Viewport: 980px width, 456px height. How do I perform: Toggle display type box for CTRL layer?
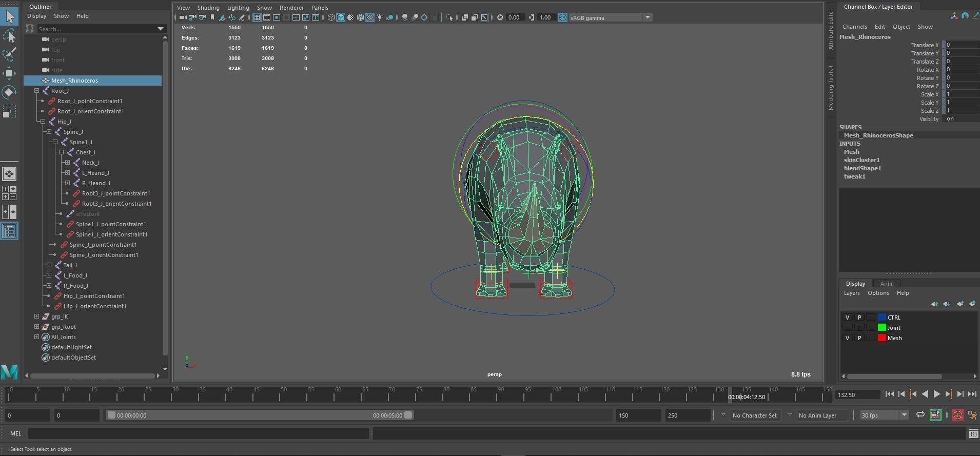(x=871, y=318)
